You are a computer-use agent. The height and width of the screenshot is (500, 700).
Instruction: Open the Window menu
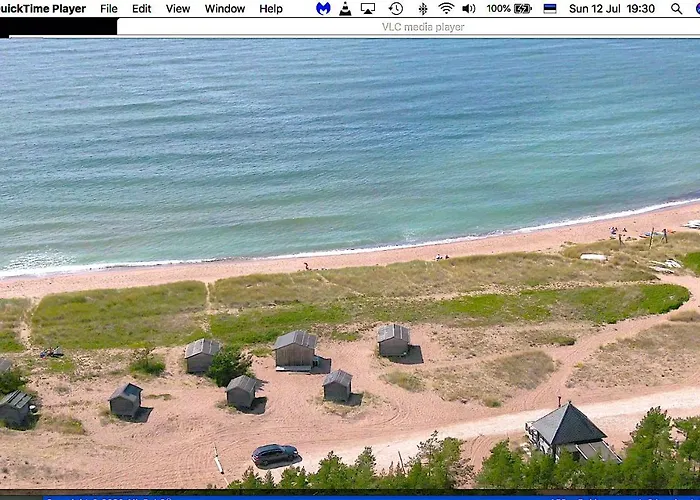tap(225, 9)
